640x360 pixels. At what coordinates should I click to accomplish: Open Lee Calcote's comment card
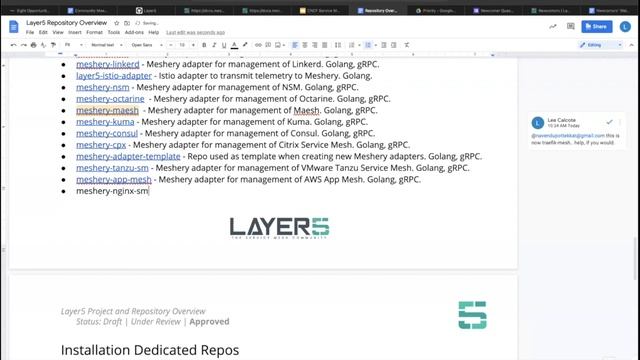(576, 131)
